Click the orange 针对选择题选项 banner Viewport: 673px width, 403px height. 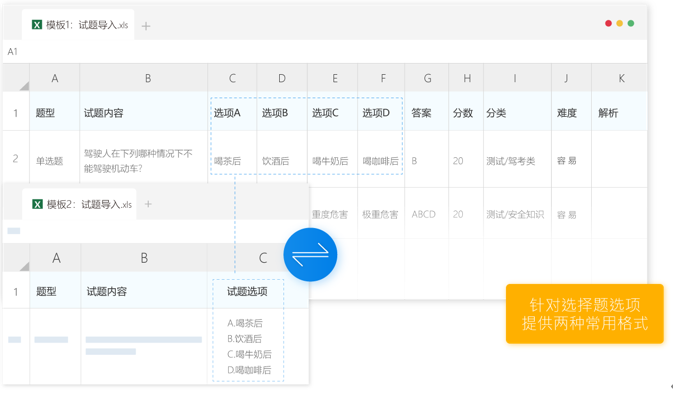pos(584,314)
